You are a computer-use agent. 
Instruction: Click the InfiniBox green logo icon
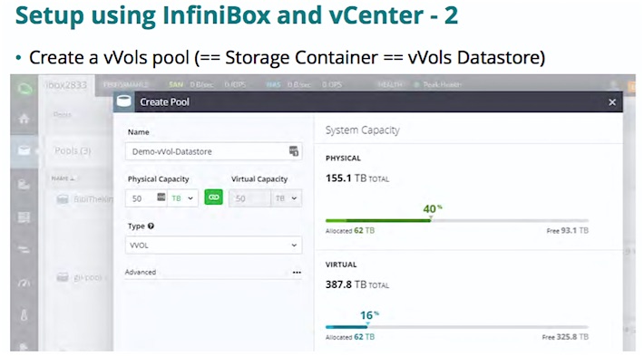[24, 88]
